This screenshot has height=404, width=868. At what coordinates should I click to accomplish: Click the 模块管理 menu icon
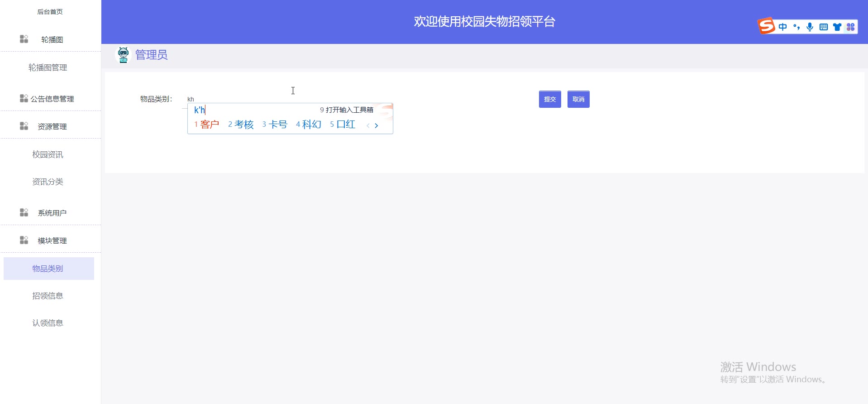(24, 240)
